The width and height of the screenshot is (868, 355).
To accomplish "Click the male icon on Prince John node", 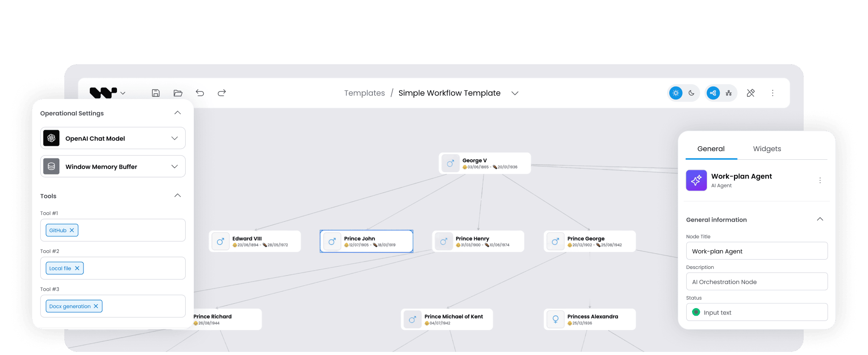I will (332, 241).
